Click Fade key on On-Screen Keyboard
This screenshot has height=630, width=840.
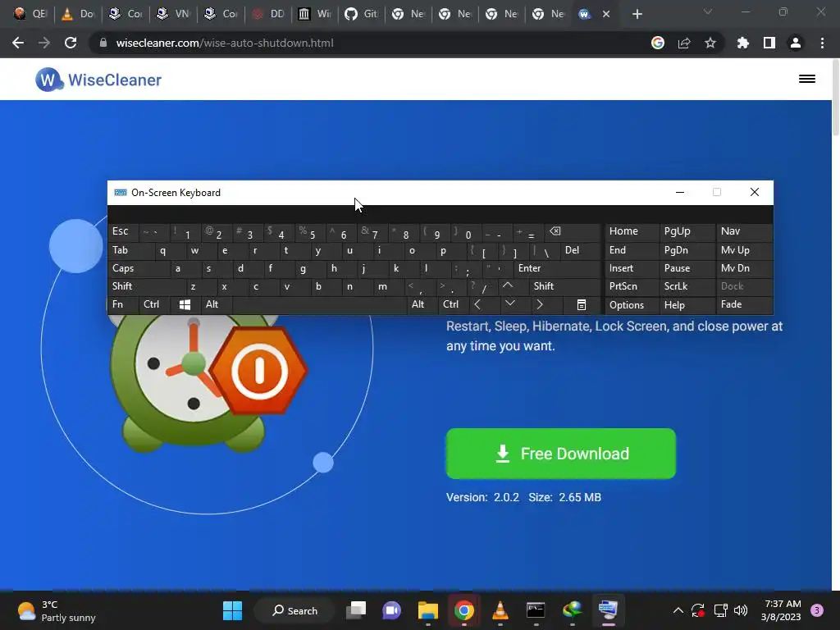[744, 304]
